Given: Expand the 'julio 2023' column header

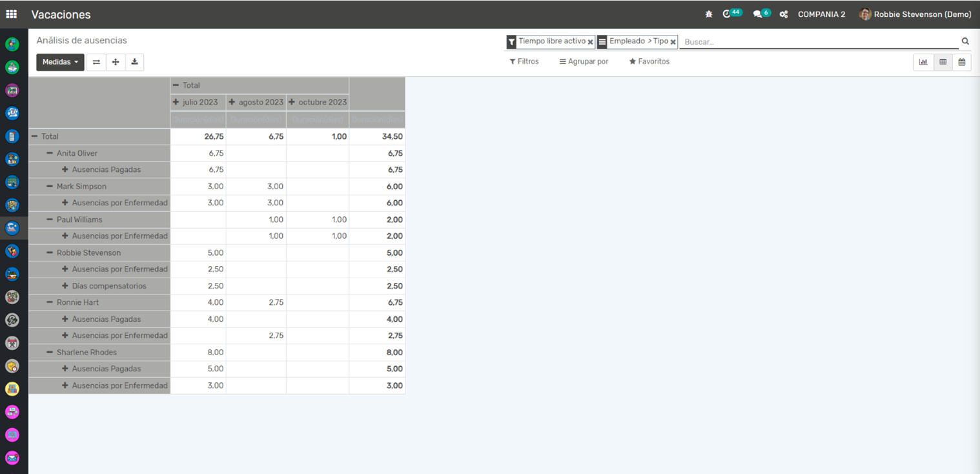Looking at the screenshot, I should (x=196, y=102).
